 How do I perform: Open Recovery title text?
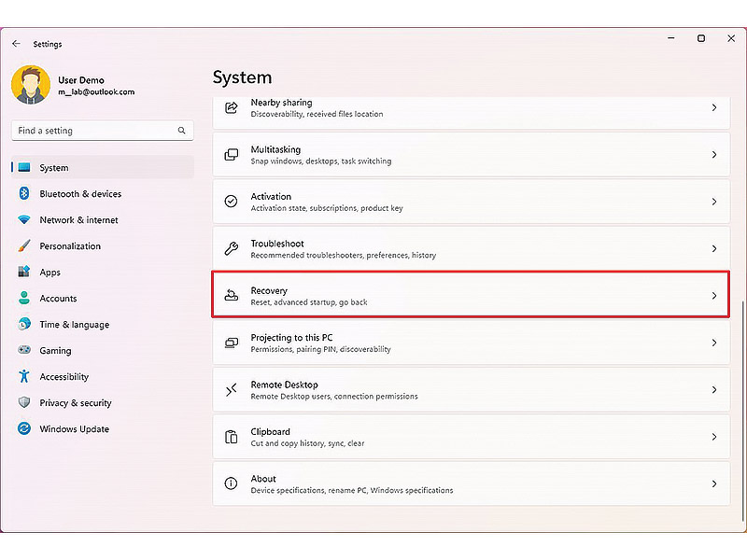click(269, 290)
